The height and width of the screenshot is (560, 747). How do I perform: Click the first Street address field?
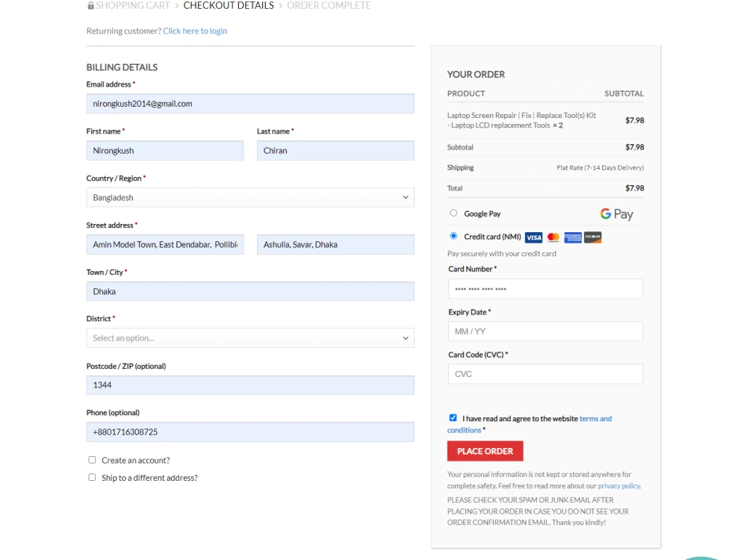(165, 244)
